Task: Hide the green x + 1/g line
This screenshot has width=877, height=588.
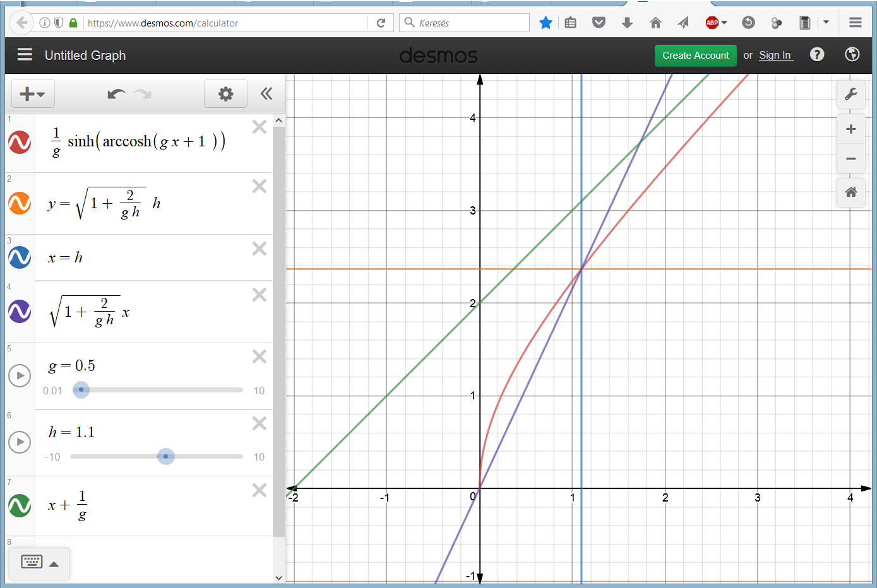Action: click(20, 505)
